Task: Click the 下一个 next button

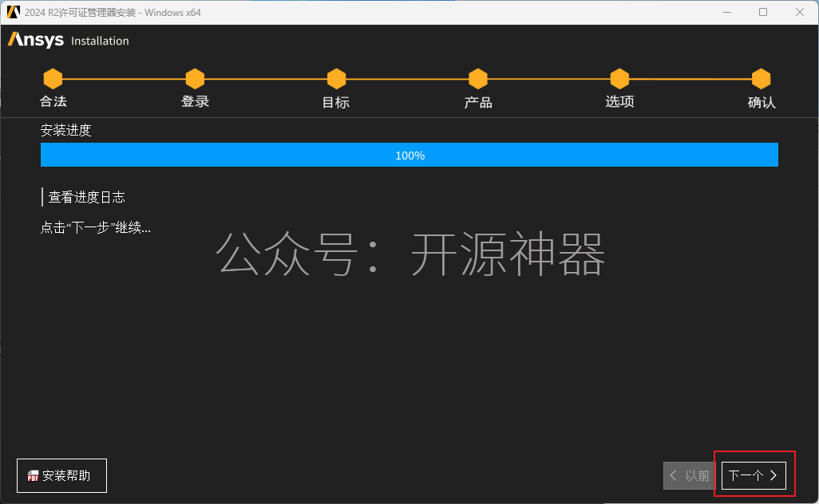Action: click(x=754, y=475)
